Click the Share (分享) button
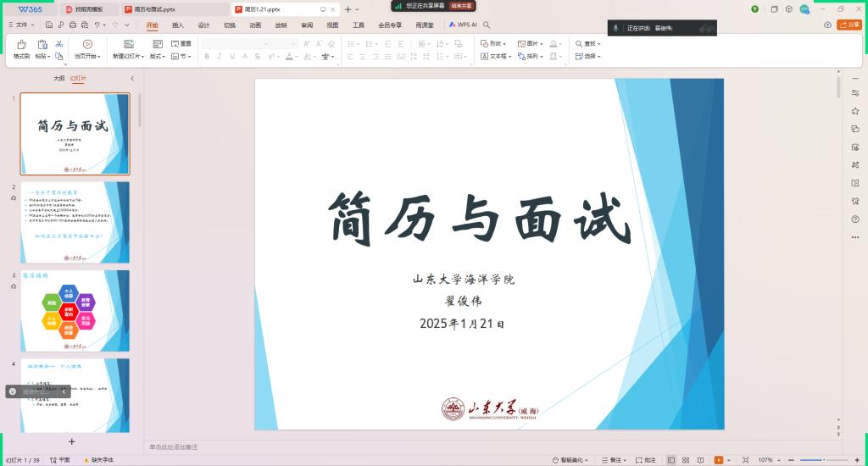Screen dimensions: 868x466 pyautogui.click(x=848, y=25)
